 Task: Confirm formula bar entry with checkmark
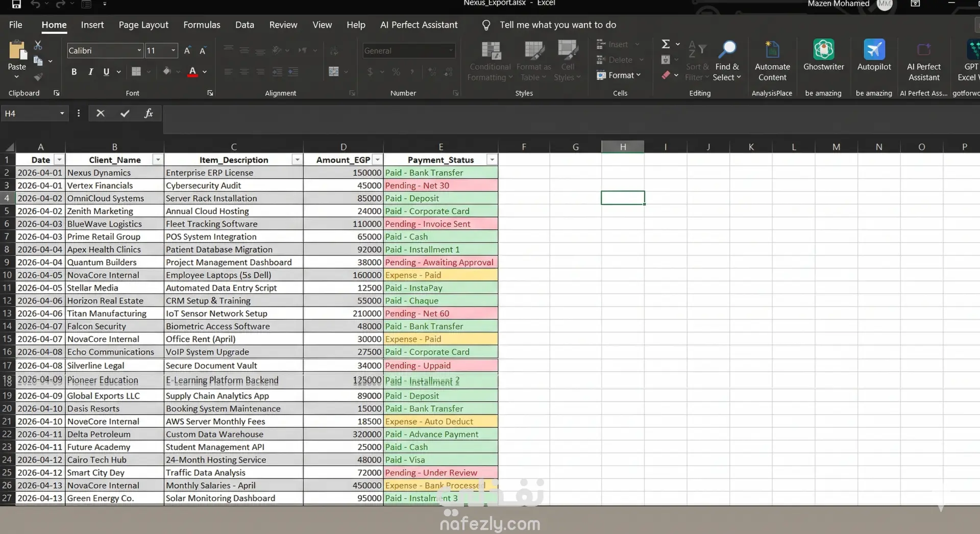pos(125,113)
